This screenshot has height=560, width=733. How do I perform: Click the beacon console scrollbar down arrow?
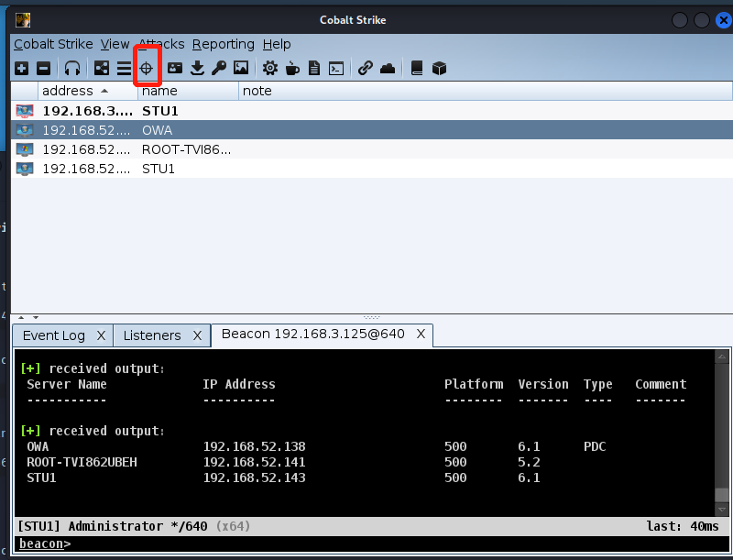click(722, 509)
